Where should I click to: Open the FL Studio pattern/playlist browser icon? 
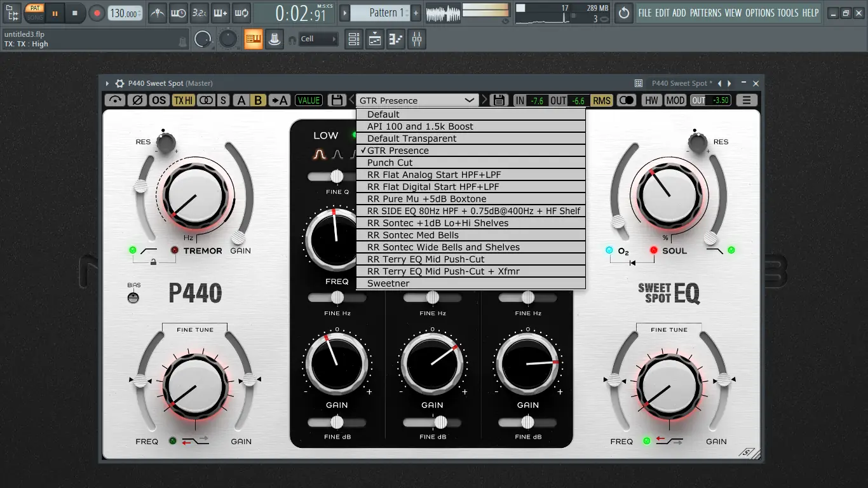12,12
